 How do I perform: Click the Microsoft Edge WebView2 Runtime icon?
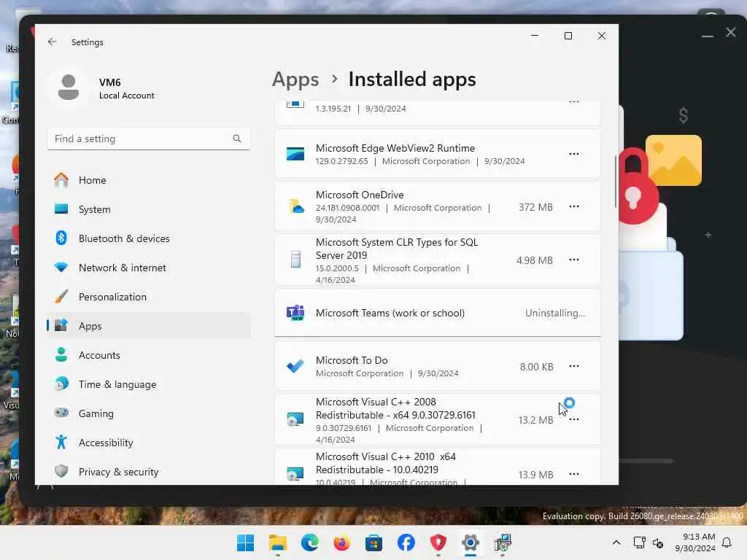295,154
